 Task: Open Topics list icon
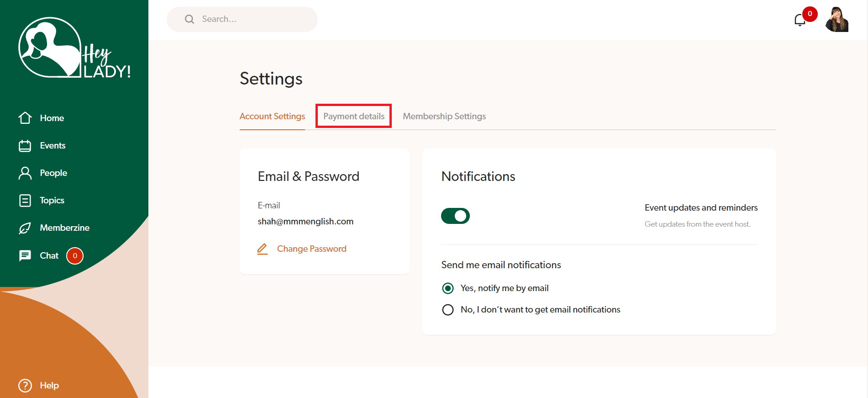tap(25, 201)
